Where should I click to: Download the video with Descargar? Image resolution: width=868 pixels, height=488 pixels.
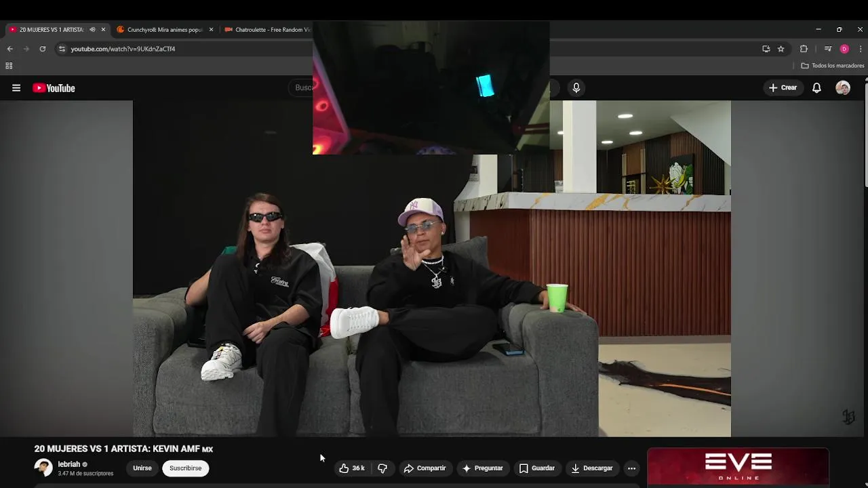click(x=592, y=468)
